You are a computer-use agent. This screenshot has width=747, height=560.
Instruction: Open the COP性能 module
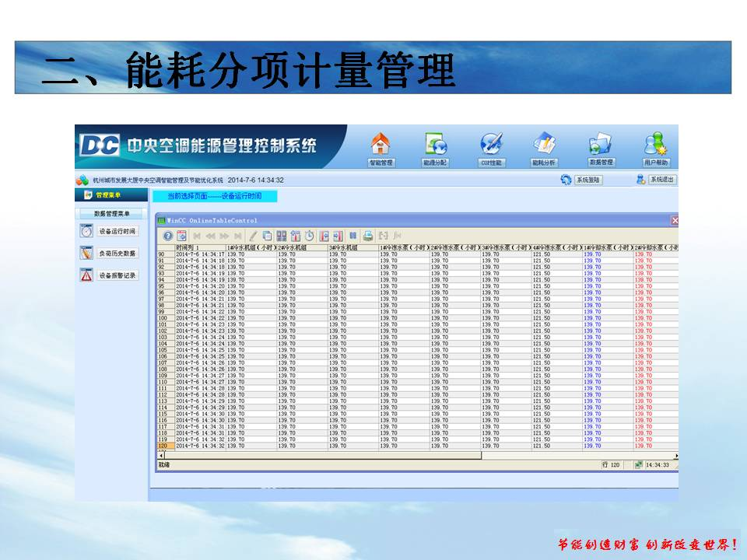(x=491, y=149)
